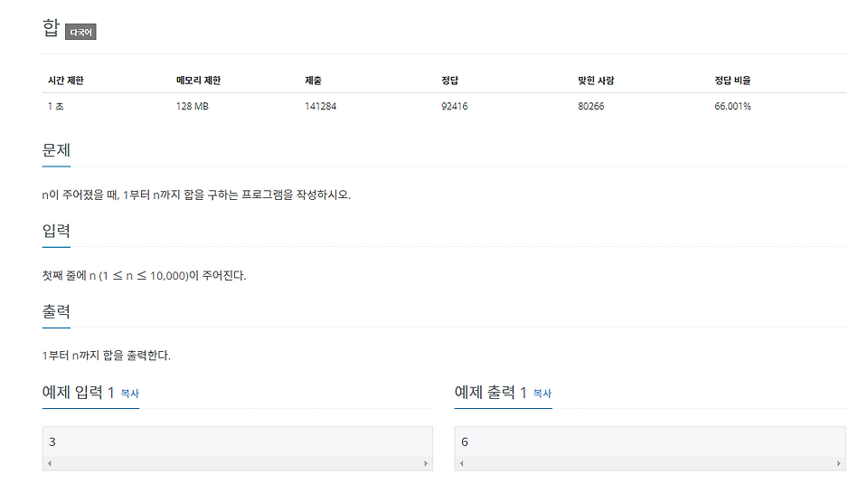This screenshot has height=485, width=868.
Task: Click the 다국어 badge next to the title
Action: click(x=80, y=33)
